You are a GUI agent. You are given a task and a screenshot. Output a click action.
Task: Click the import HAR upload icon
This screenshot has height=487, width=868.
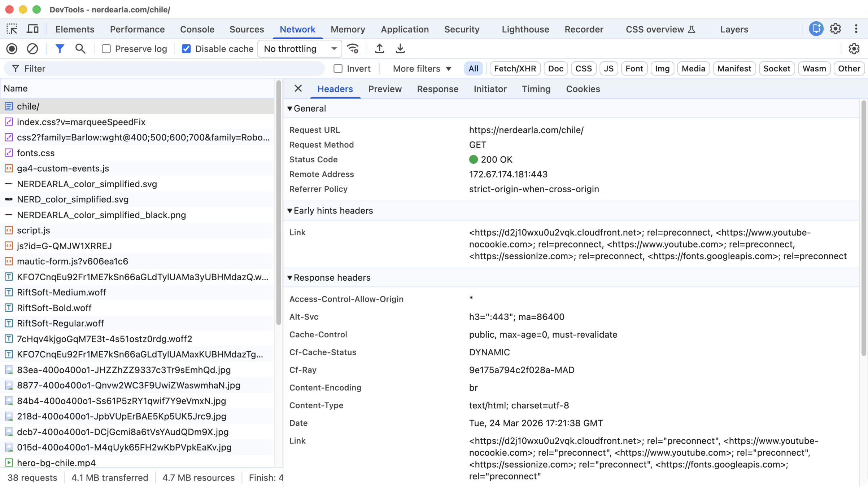click(x=379, y=49)
